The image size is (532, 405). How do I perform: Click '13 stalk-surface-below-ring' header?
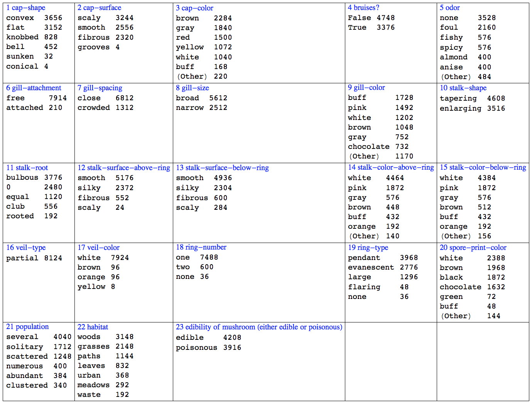(222, 168)
